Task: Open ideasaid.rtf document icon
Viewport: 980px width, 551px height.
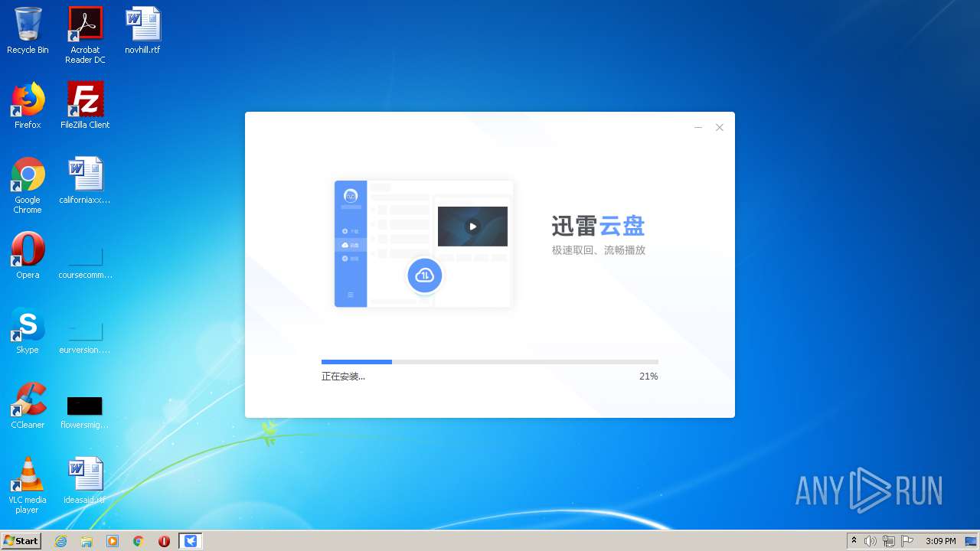Action: coord(85,481)
